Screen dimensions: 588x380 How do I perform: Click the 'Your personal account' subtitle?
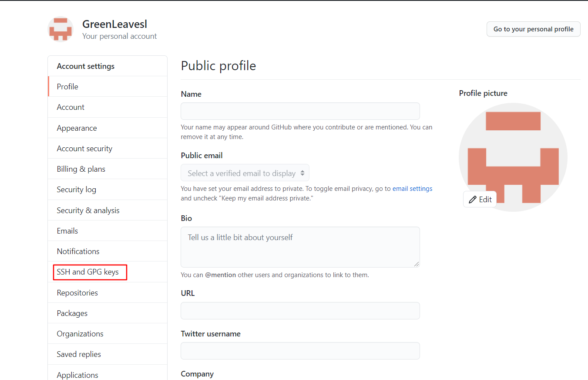point(120,36)
